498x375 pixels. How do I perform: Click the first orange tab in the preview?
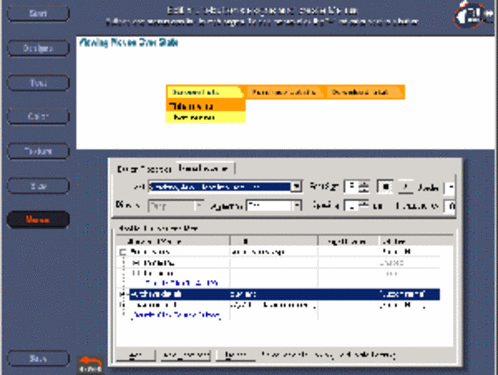204,92
